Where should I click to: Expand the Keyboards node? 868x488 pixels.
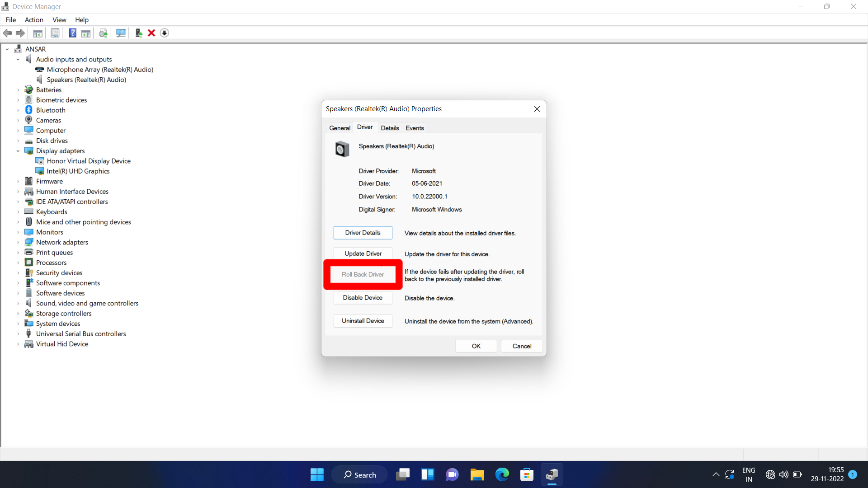pos(18,212)
